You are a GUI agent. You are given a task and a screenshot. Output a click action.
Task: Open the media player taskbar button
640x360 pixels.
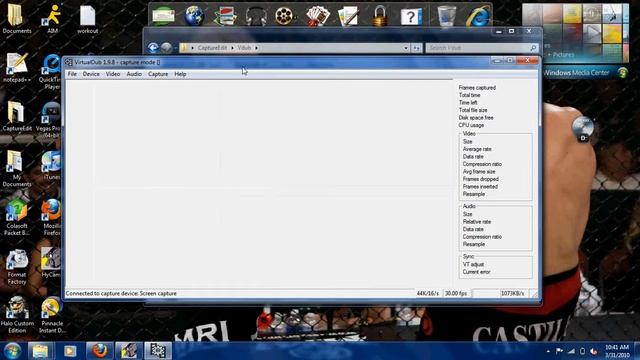(x=70, y=351)
